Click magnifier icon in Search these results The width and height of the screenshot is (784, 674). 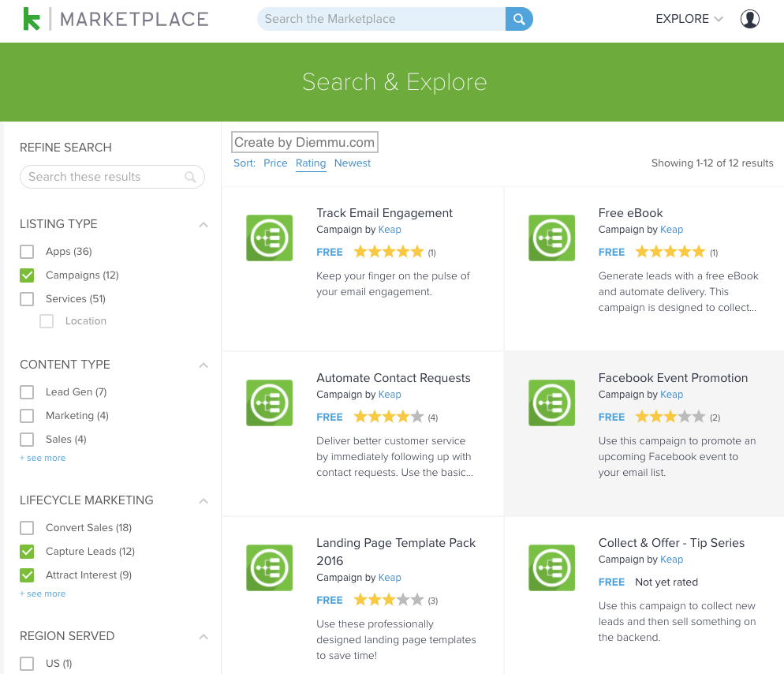(x=190, y=177)
